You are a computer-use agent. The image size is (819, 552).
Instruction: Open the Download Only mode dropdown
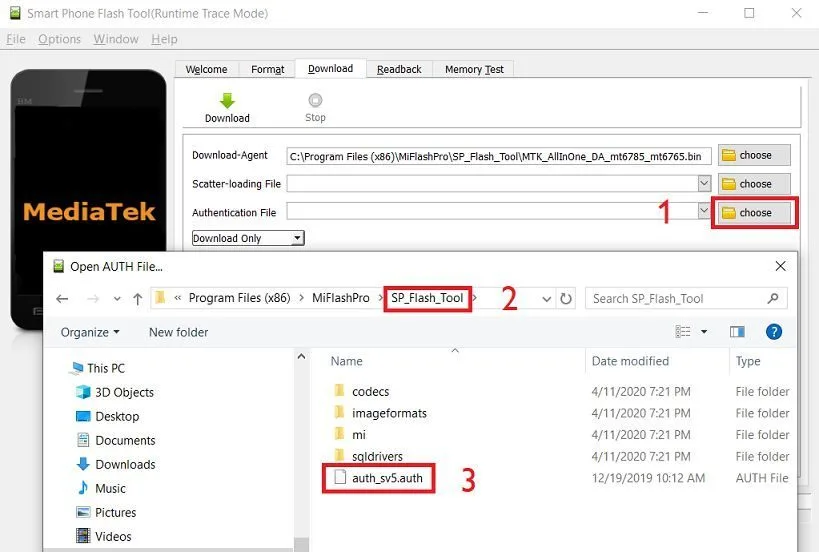pyautogui.click(x=248, y=238)
